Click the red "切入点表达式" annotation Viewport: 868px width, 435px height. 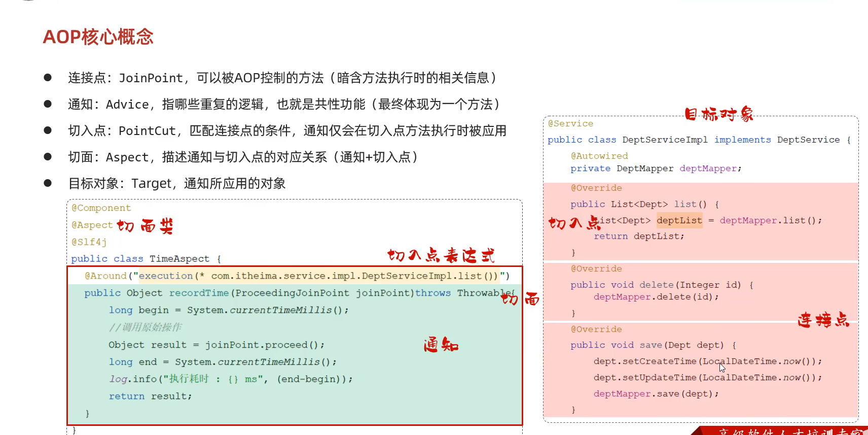point(441,255)
